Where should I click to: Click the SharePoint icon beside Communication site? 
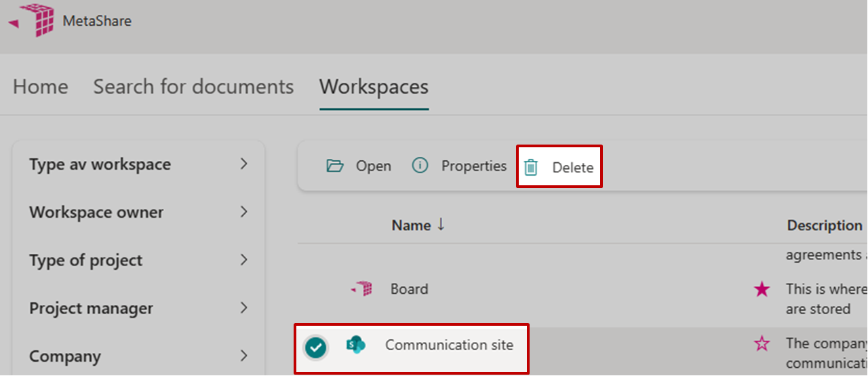coord(355,345)
